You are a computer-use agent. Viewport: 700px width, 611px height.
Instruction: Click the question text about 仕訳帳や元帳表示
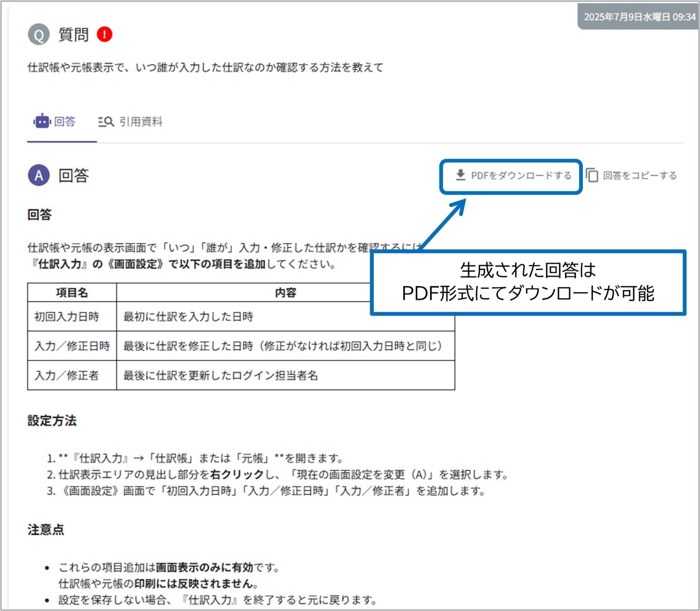(205, 68)
